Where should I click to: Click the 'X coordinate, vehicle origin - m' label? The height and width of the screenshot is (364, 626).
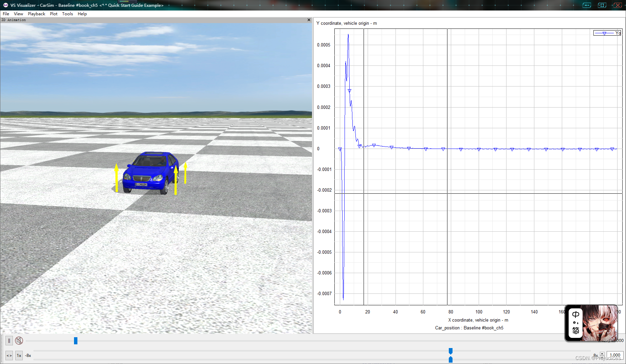click(x=478, y=320)
